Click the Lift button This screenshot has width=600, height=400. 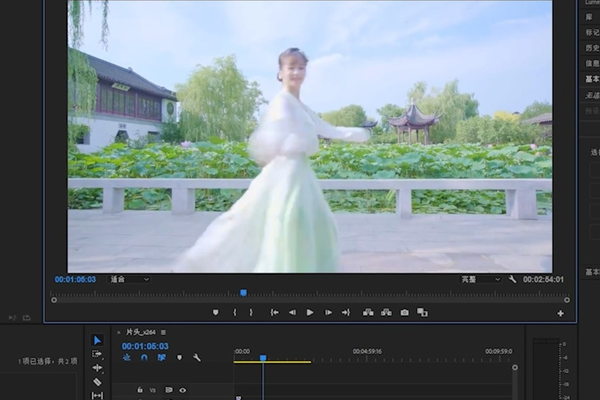tap(368, 313)
